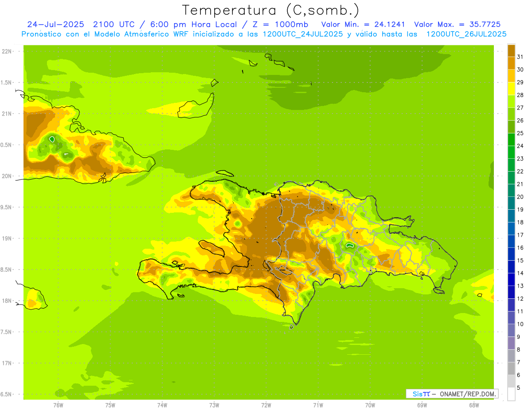Click the '68W' longitude label
The image size is (532, 411).
click(x=474, y=405)
